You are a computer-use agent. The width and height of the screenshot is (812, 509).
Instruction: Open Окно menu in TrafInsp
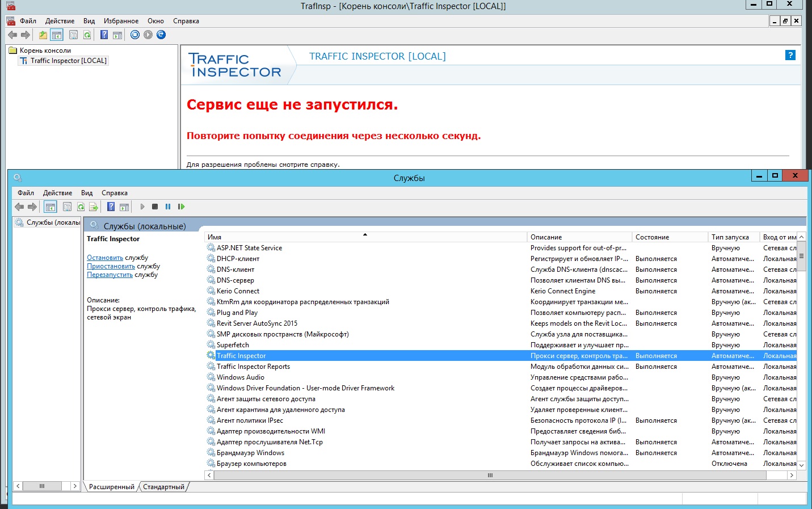pos(155,21)
